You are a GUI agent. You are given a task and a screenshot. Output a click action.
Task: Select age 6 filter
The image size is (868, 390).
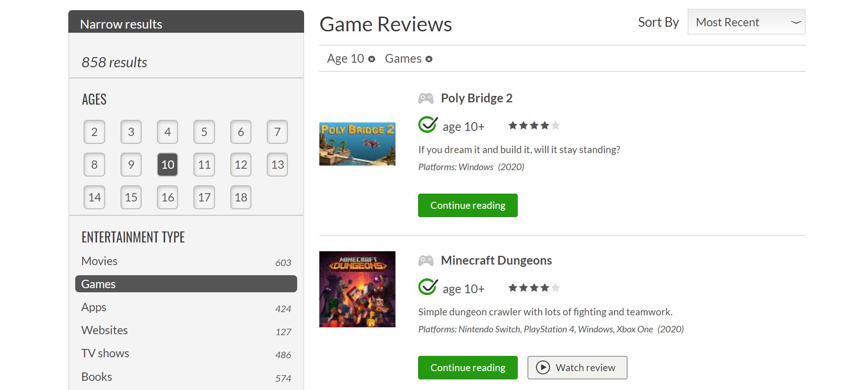[241, 132]
